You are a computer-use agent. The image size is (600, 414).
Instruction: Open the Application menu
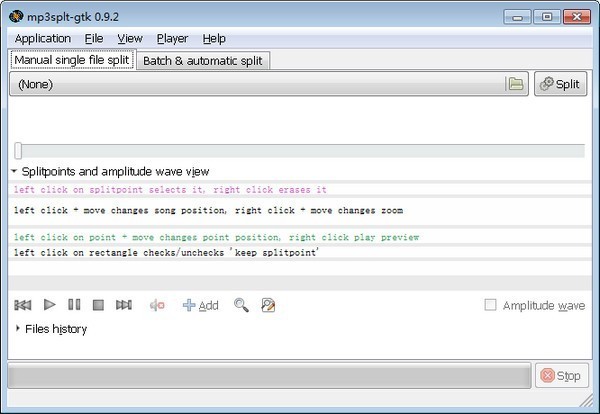[x=43, y=39]
